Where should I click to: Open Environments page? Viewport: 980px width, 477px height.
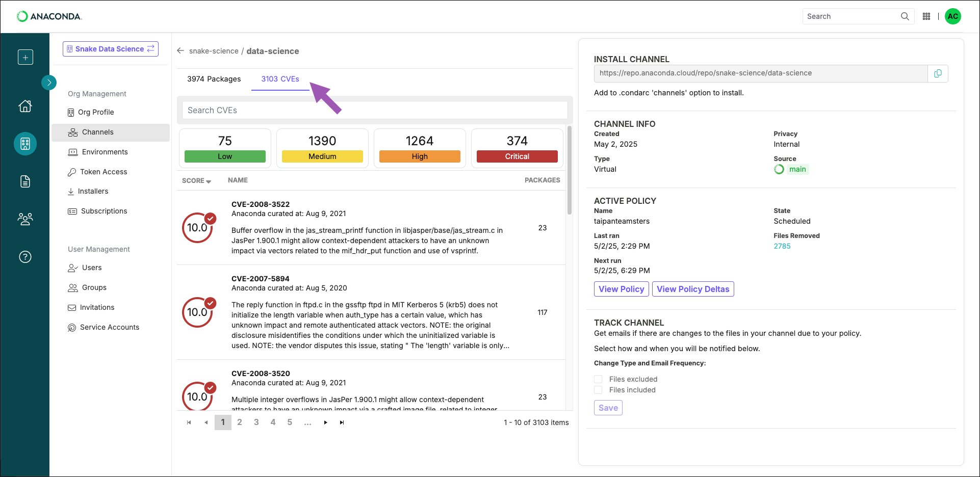pos(98,152)
